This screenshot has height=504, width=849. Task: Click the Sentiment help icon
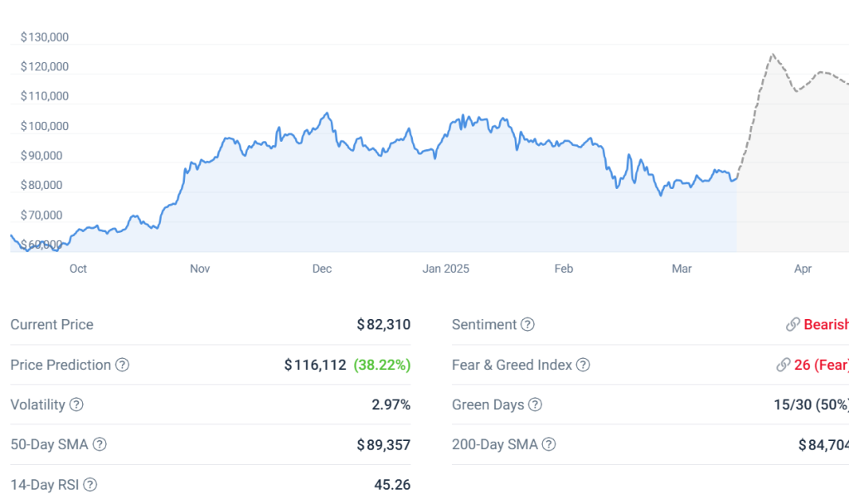pyautogui.click(x=528, y=325)
